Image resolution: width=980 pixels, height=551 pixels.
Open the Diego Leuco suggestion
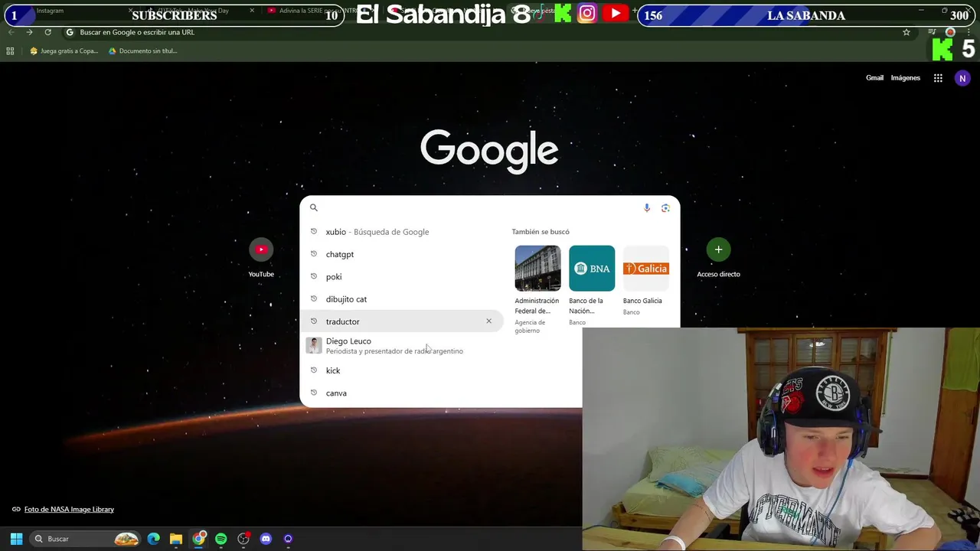[x=402, y=346]
